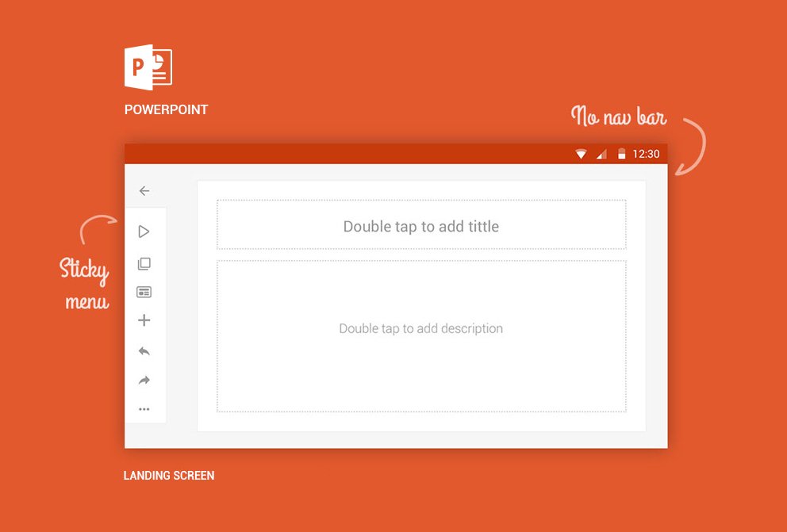Redo action with right arrow icon

[144, 380]
